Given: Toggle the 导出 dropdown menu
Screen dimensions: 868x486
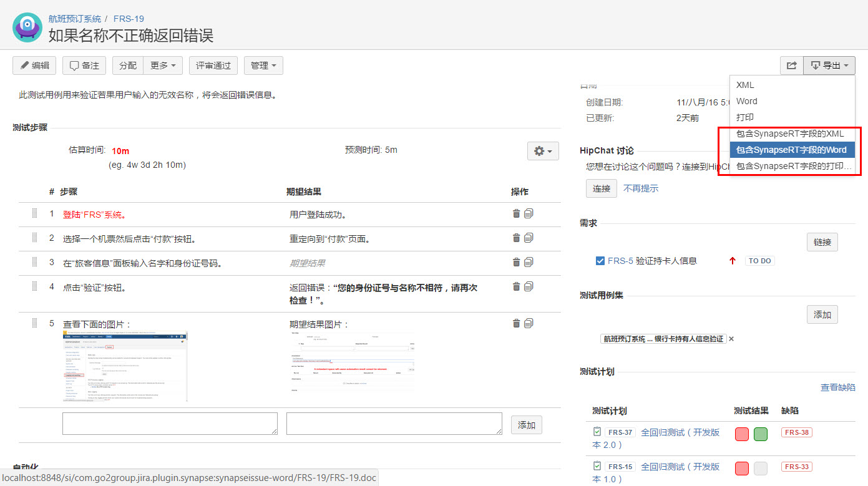Looking at the screenshot, I should pyautogui.click(x=829, y=66).
